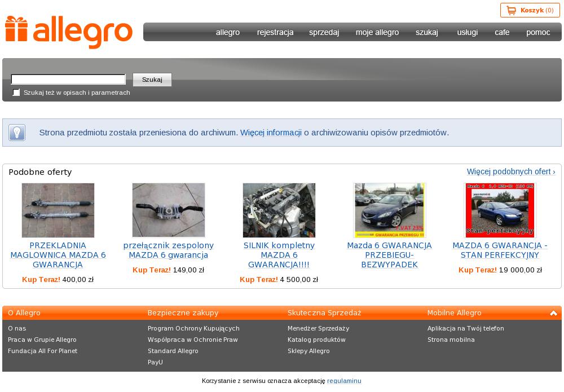Open Program Ochrony Kupujących link
This screenshot has width=564, height=392.
pyautogui.click(x=193, y=328)
